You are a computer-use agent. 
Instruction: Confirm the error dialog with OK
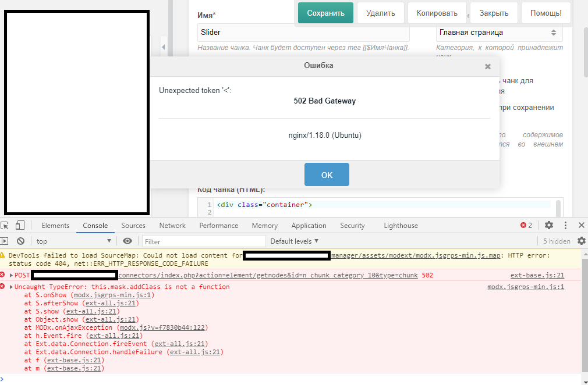(327, 174)
